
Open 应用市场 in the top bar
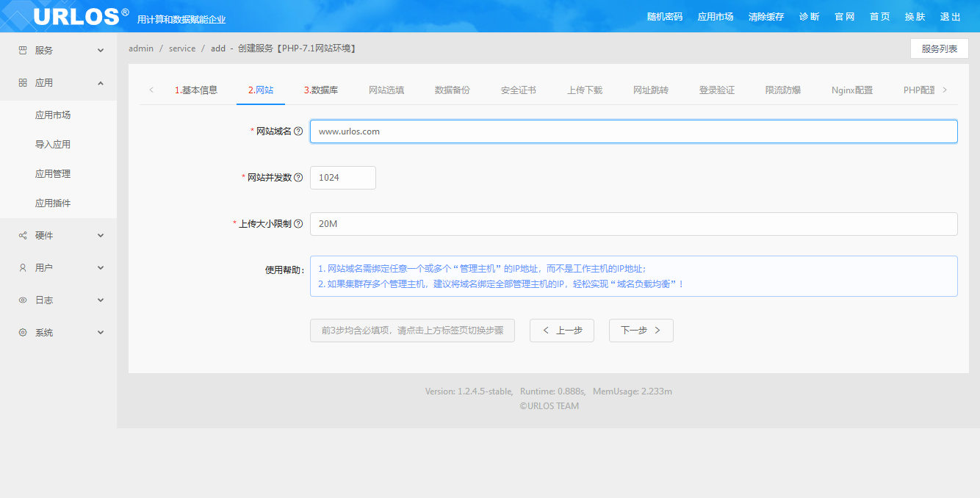click(716, 17)
